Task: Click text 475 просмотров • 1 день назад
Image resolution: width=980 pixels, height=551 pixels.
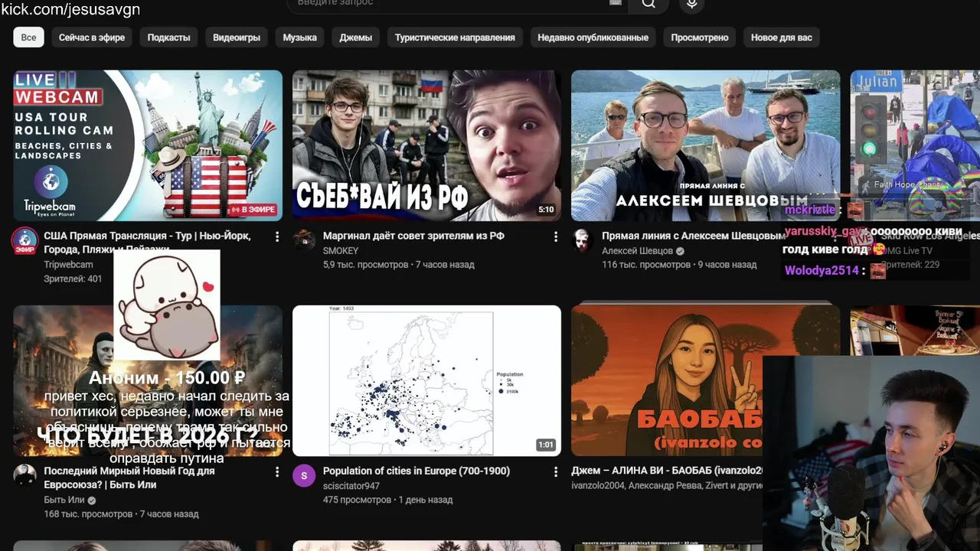Action: pyautogui.click(x=387, y=500)
